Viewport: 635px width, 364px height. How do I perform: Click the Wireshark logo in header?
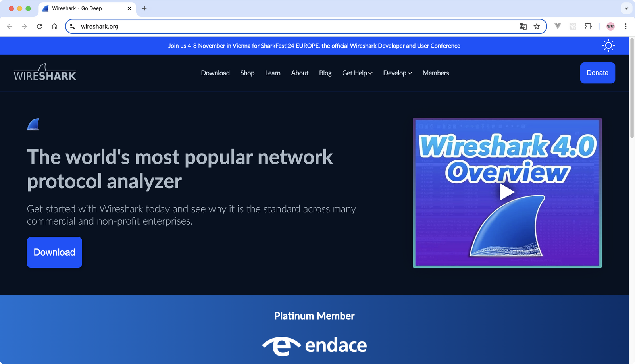tap(45, 73)
